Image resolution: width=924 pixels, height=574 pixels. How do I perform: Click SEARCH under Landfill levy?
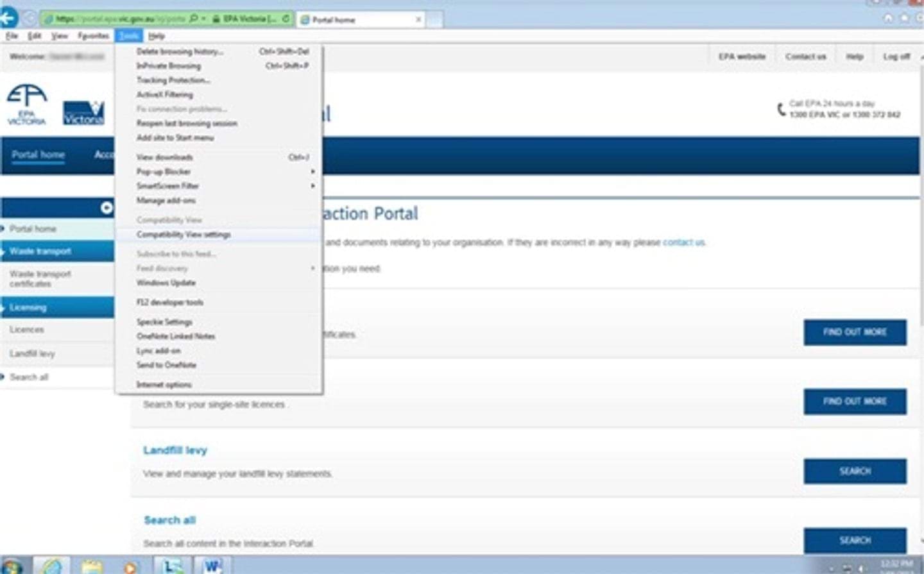[x=854, y=471]
